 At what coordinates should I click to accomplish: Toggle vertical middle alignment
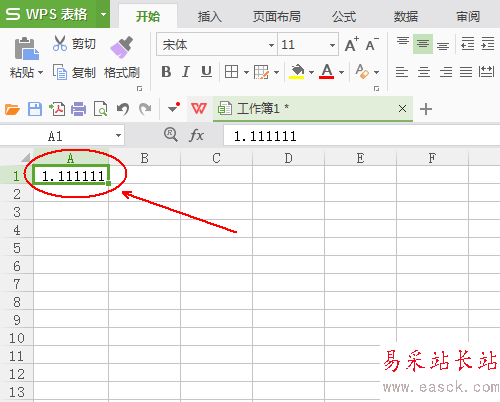423,43
